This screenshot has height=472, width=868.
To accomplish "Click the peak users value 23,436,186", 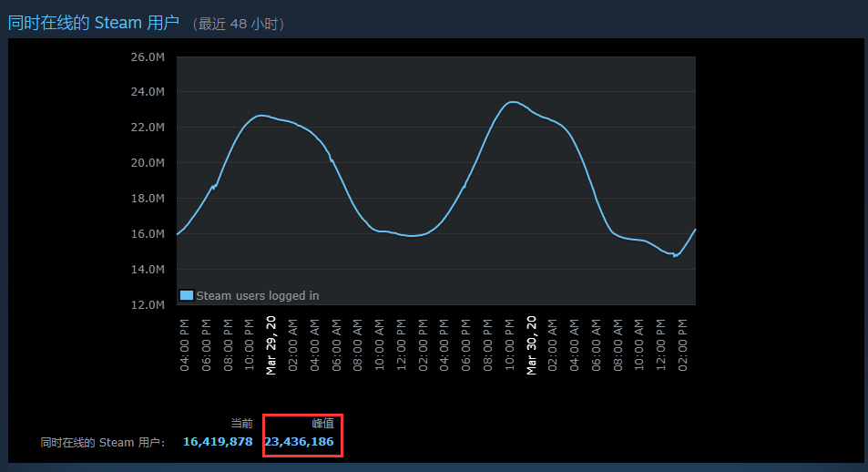I will pyautogui.click(x=299, y=442).
